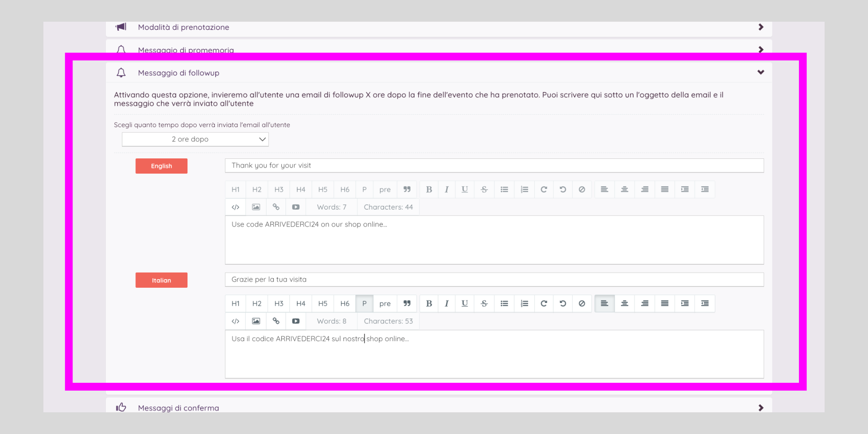Viewport: 868px width, 434px height.
Task: Apply H1 heading in Italian editor
Action: coord(236,303)
